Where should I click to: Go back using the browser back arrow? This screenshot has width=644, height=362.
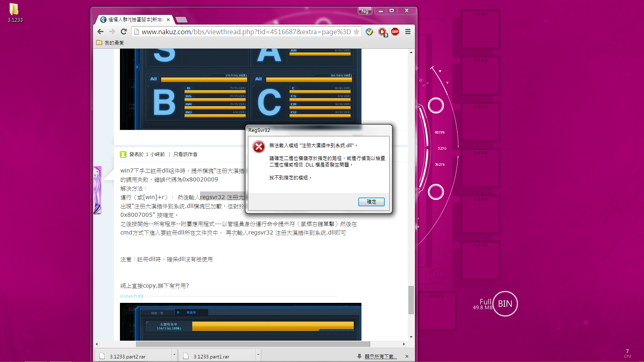click(x=101, y=32)
